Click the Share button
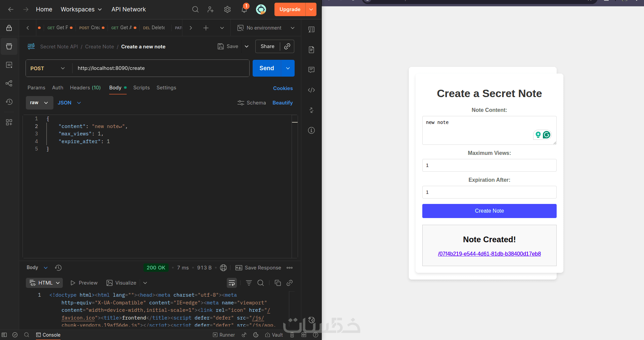 click(267, 46)
